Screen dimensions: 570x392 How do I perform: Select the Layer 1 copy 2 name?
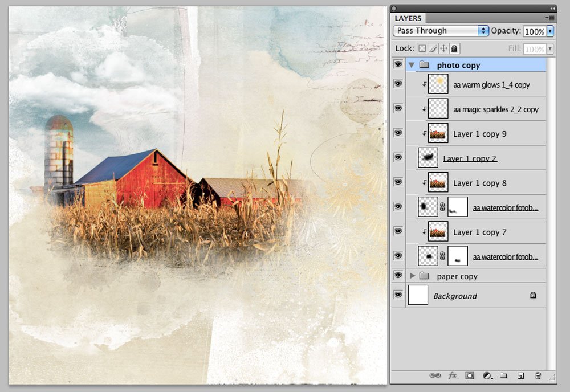coord(470,158)
